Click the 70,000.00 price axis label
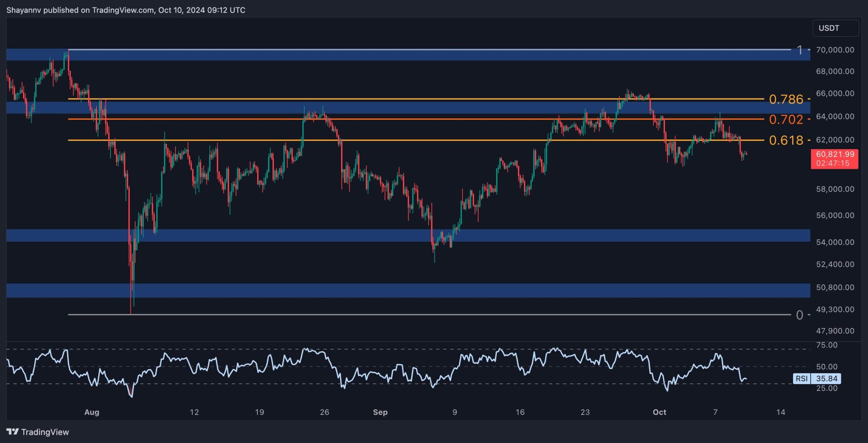This screenshot has width=868, height=443. point(835,50)
